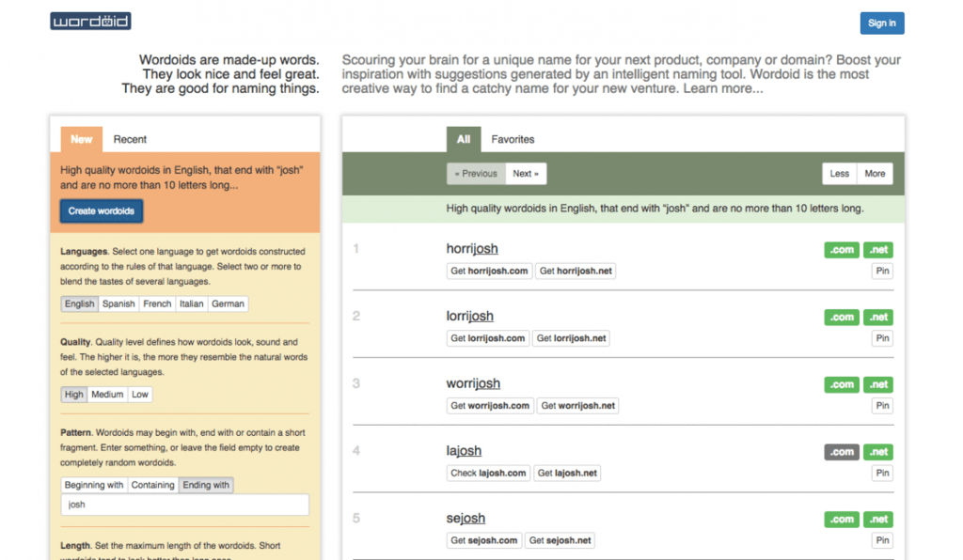
Task: Click green .com badge for horrijosh
Action: tap(842, 250)
